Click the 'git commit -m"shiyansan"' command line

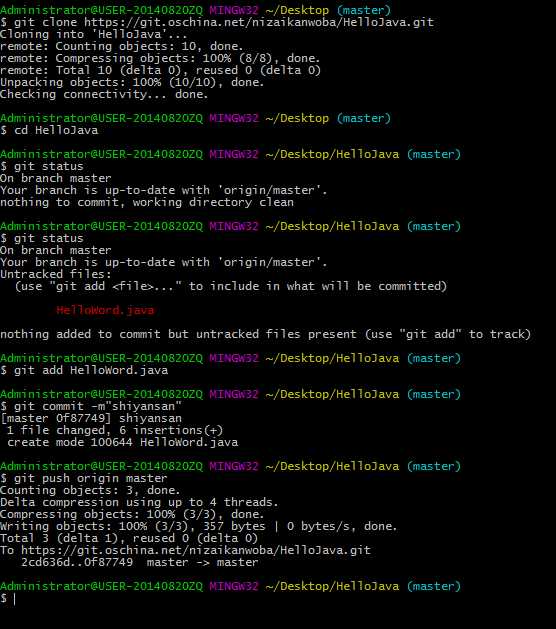(x=91, y=406)
